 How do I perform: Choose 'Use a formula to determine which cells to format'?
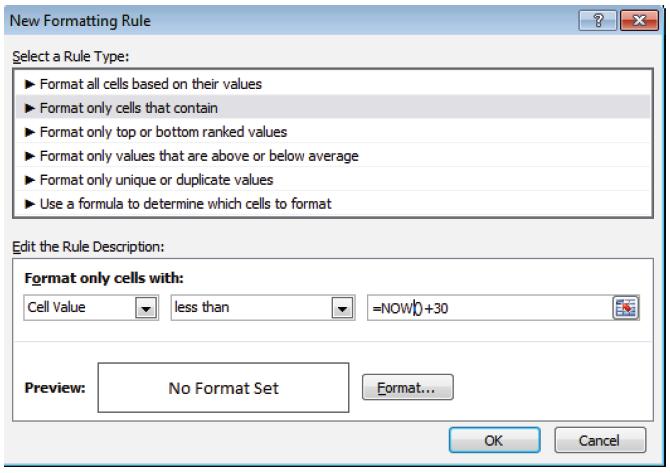tap(333, 203)
